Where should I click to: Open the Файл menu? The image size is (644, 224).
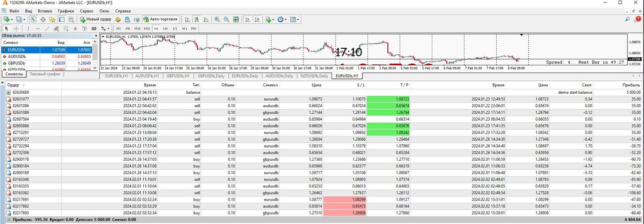point(14,10)
